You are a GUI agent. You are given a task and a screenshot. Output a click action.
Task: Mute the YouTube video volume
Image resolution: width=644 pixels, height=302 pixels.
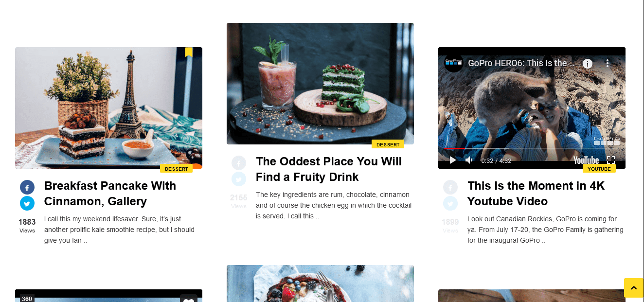469,160
